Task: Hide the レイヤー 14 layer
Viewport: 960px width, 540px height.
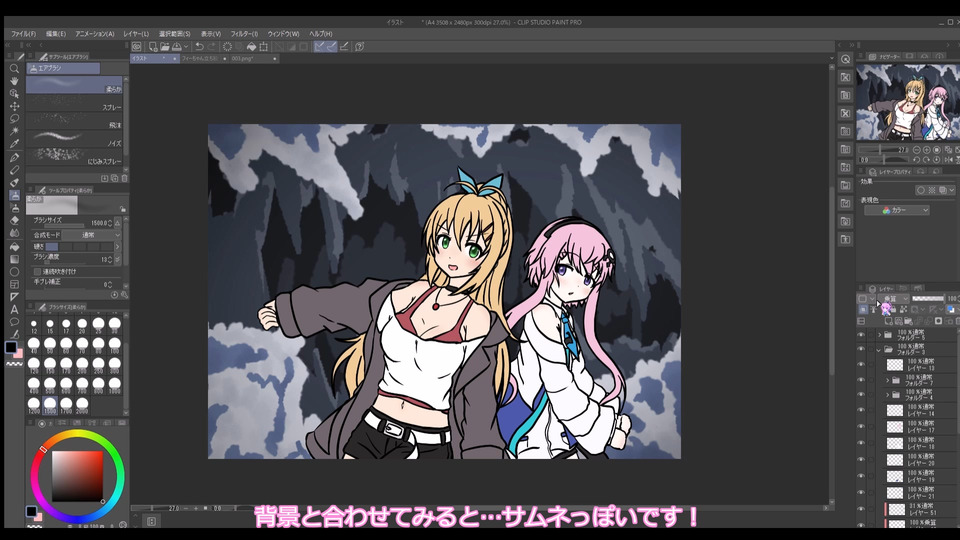Action: 861,411
